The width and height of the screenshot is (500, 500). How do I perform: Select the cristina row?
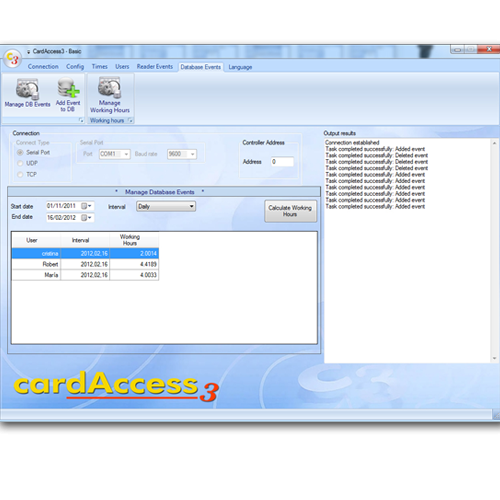tap(85, 254)
